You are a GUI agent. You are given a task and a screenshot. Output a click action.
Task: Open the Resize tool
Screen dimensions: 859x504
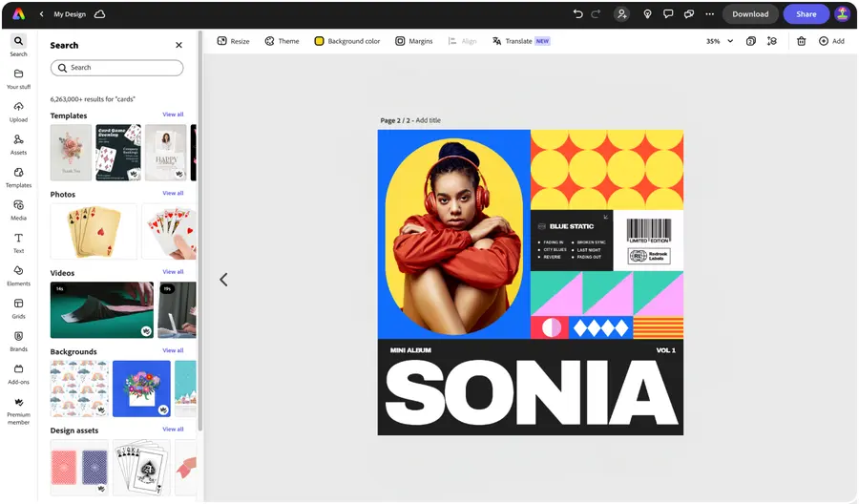coord(234,41)
